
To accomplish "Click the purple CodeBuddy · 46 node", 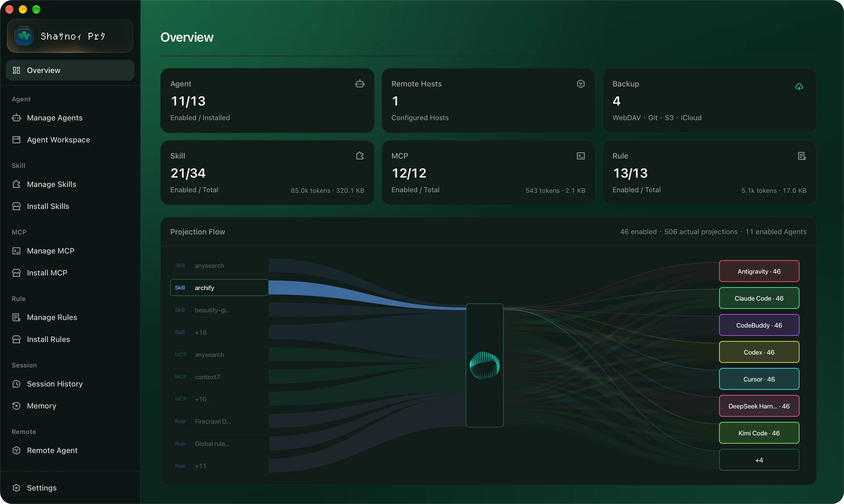I will 759,325.
